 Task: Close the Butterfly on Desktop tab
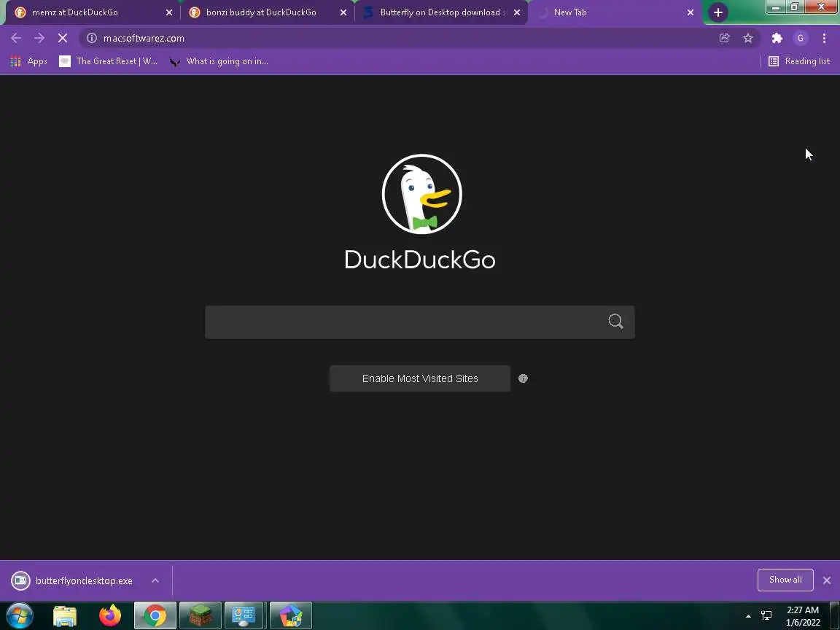pos(517,12)
